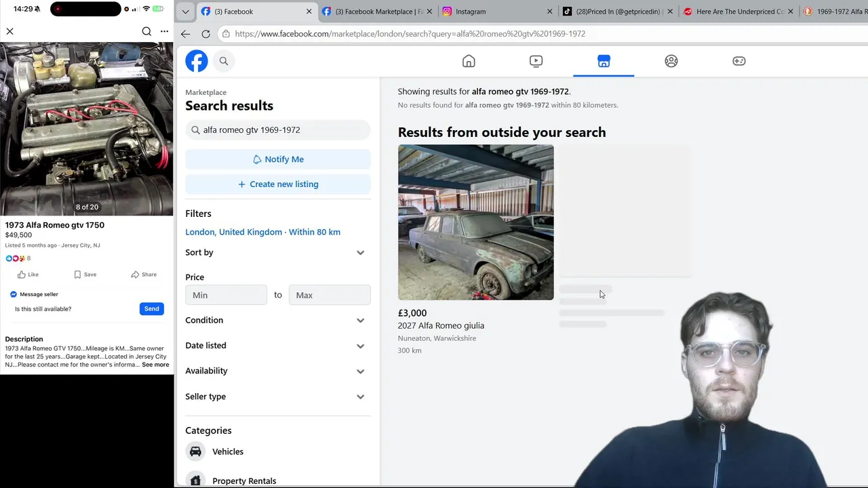Close the Priced In tab
This screenshot has width=868, height=488.
pos(671,12)
